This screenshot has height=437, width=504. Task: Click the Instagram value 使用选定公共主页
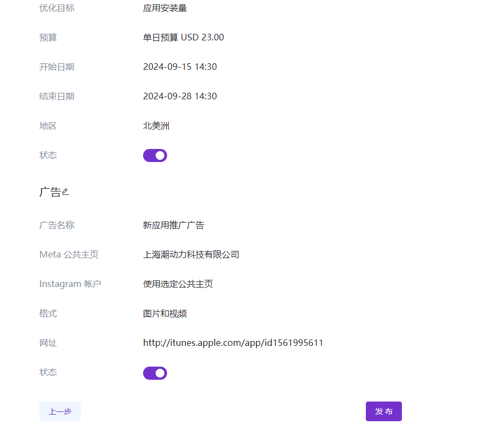click(x=178, y=284)
